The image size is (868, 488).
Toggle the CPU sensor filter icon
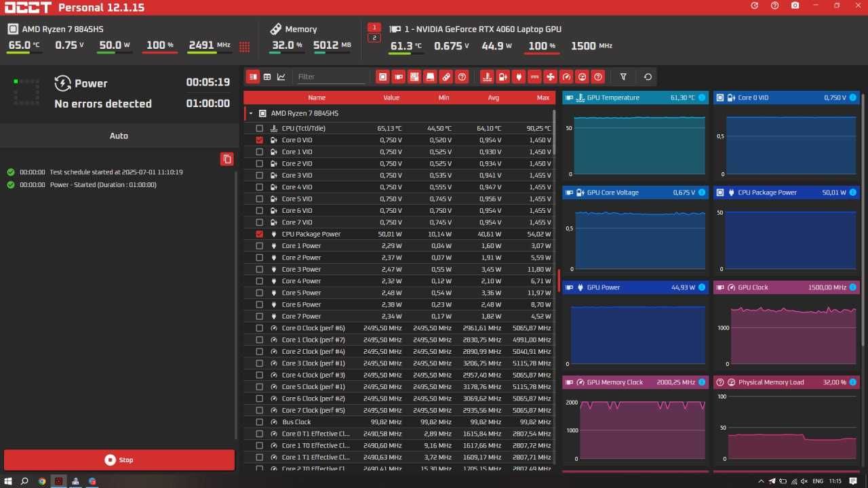click(382, 77)
